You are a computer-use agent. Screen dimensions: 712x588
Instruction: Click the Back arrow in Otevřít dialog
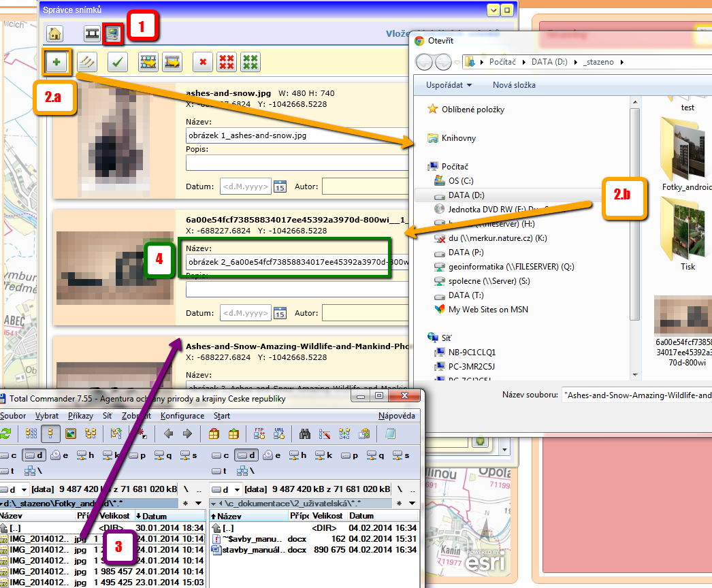[424, 62]
